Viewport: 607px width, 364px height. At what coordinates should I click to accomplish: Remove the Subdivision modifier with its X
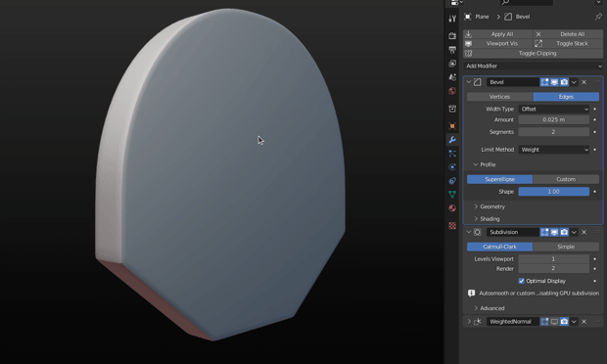(x=584, y=232)
